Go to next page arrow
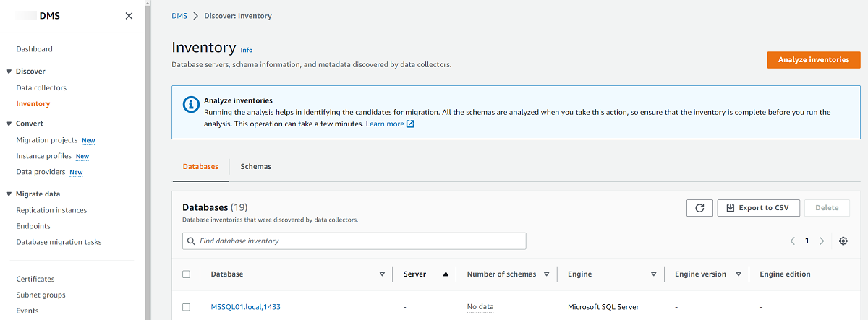The height and width of the screenshot is (320, 868). [x=822, y=241]
